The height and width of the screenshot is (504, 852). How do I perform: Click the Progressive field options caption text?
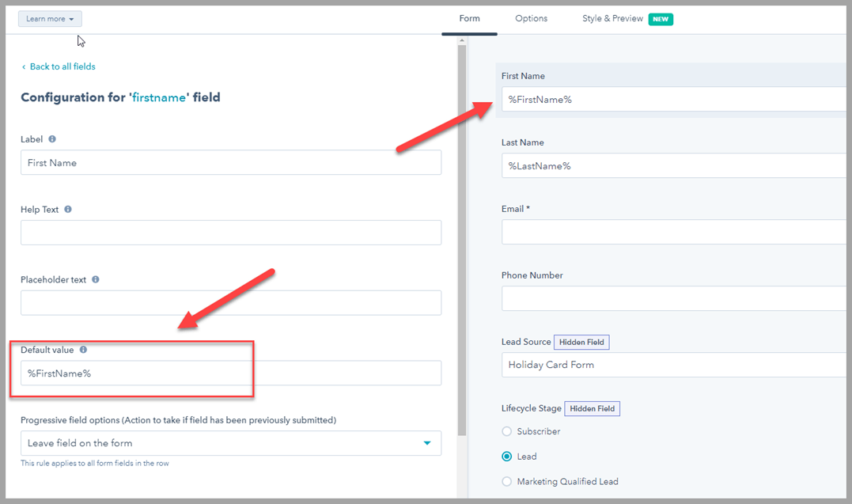[x=178, y=419]
